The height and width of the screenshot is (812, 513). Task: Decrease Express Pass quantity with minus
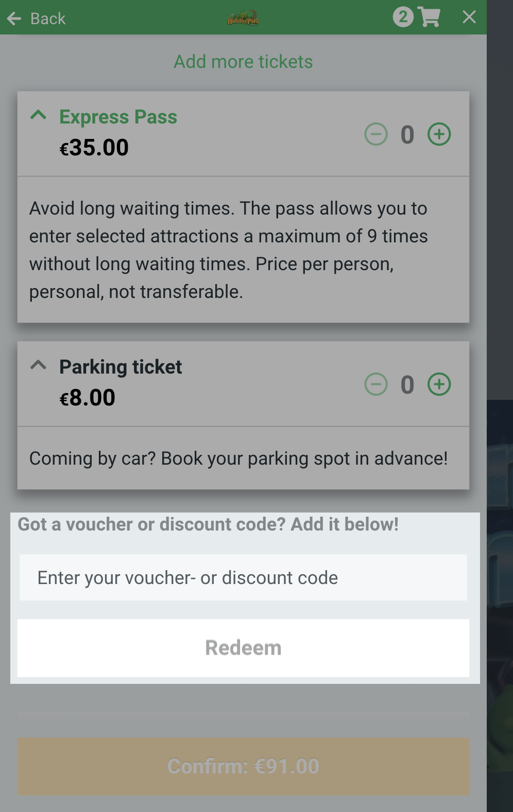376,134
